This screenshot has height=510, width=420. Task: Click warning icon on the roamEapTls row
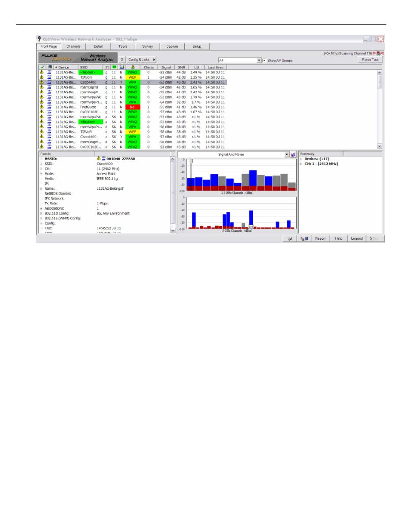[42, 87]
